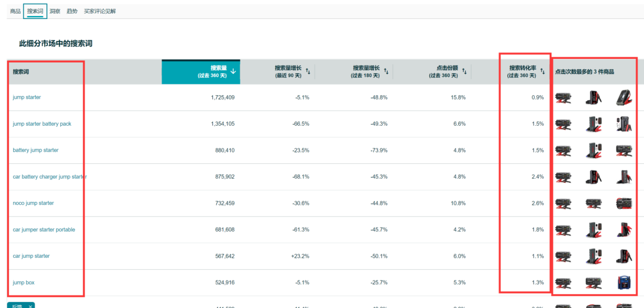Click the growth value +23.2%
Screen dimensions: 644x308
click(300, 256)
